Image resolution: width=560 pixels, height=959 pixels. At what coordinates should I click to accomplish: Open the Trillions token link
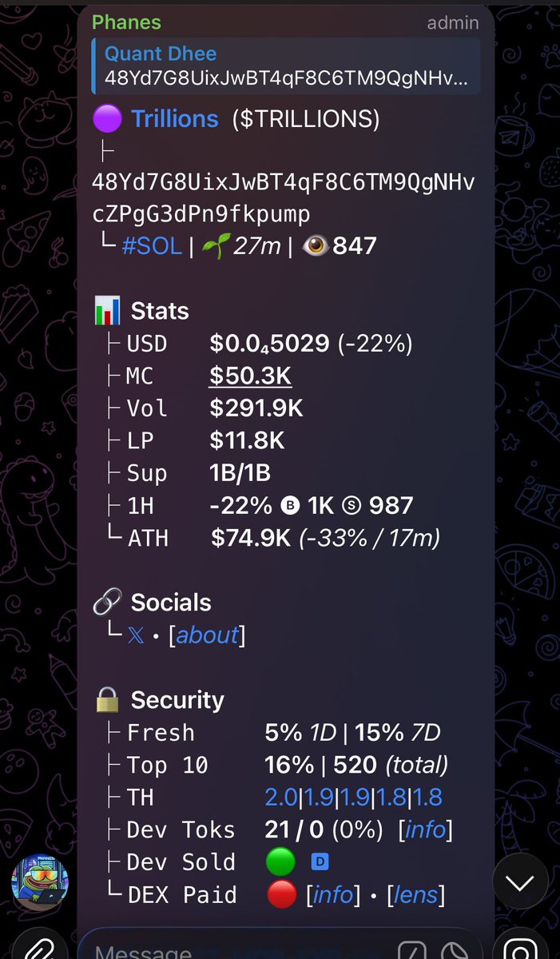pos(175,120)
